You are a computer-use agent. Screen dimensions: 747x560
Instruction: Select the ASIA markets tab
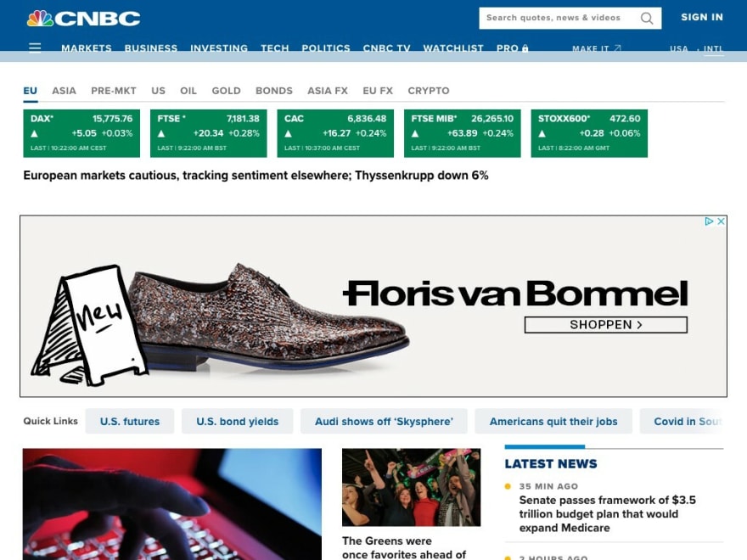[x=64, y=91]
